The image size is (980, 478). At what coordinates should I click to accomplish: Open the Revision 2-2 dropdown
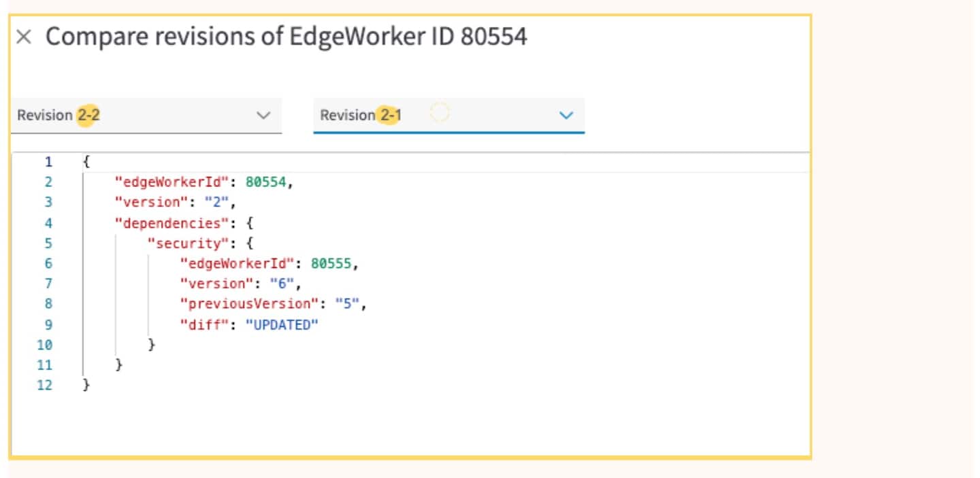(136, 116)
